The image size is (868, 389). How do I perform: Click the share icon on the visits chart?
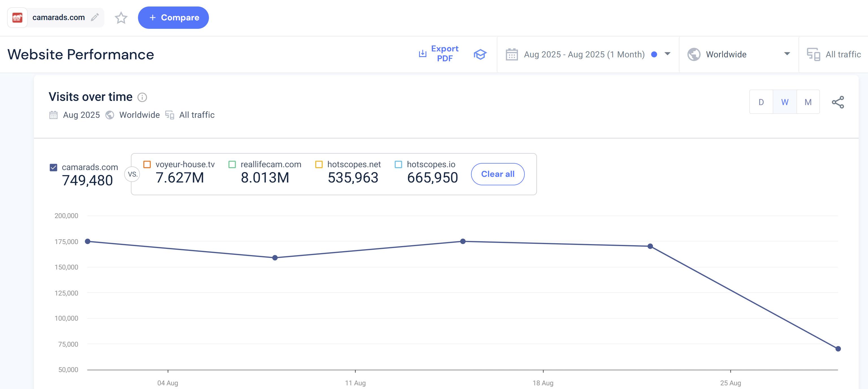tap(838, 102)
